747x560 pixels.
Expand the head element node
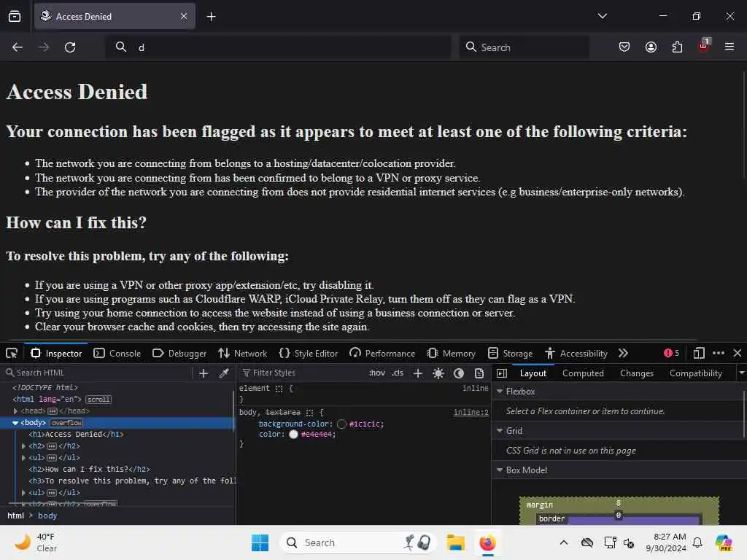coord(16,411)
